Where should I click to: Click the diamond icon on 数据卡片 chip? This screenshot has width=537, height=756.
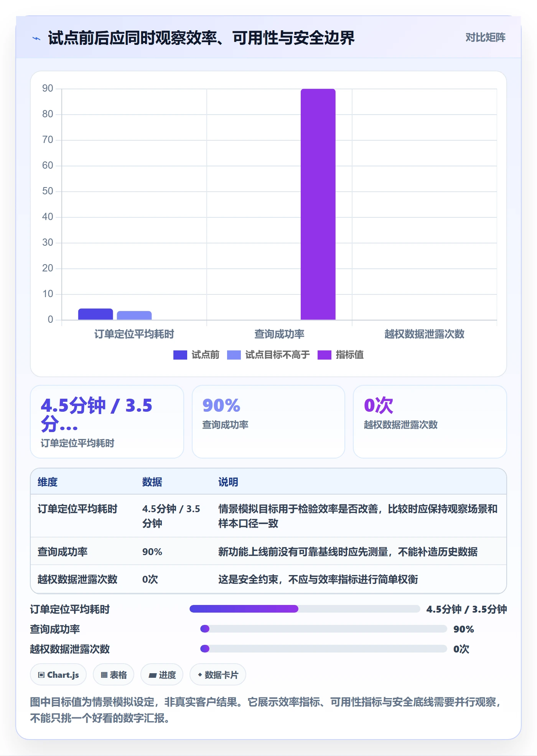pyautogui.click(x=200, y=674)
